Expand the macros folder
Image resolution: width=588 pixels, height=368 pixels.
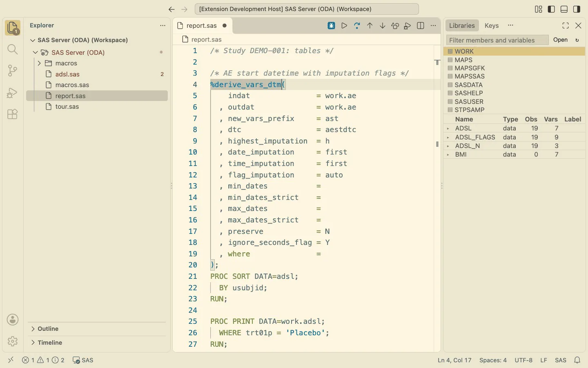39,63
